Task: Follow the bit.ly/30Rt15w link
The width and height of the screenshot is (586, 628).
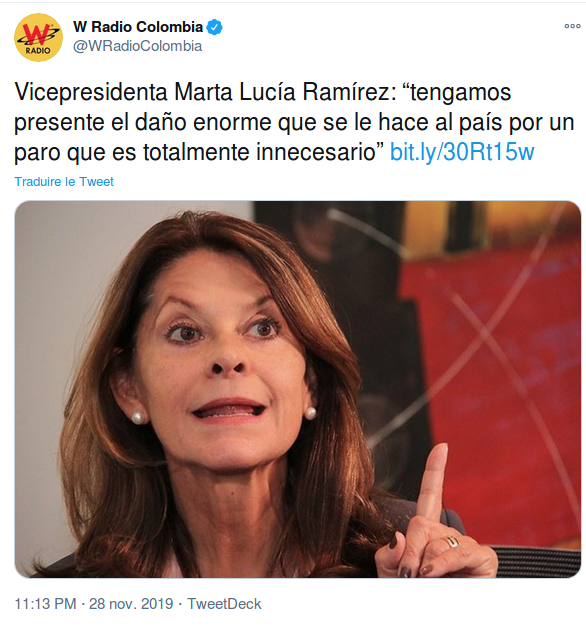Action: pyautogui.click(x=462, y=152)
